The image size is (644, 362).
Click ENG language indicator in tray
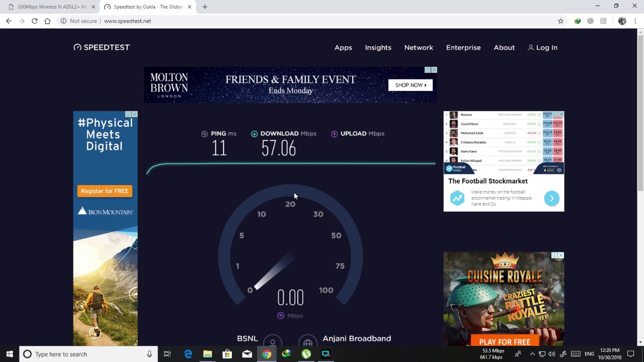pyautogui.click(x=589, y=354)
